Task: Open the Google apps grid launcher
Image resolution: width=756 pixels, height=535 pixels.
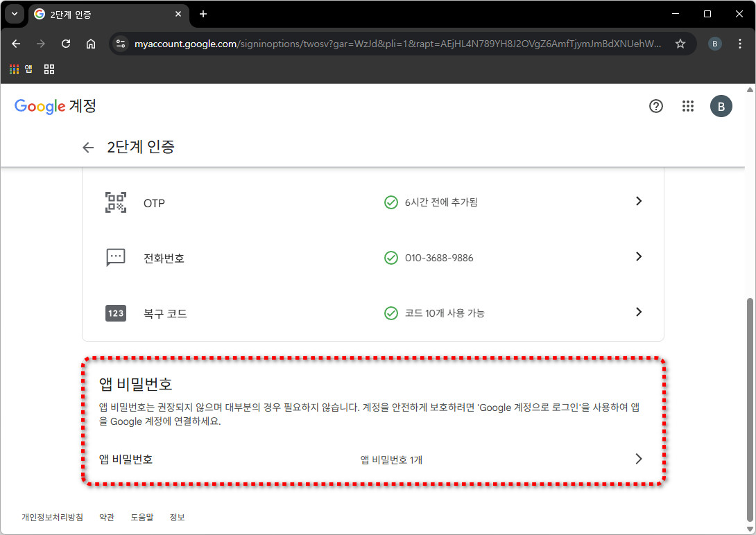Action: click(x=688, y=106)
